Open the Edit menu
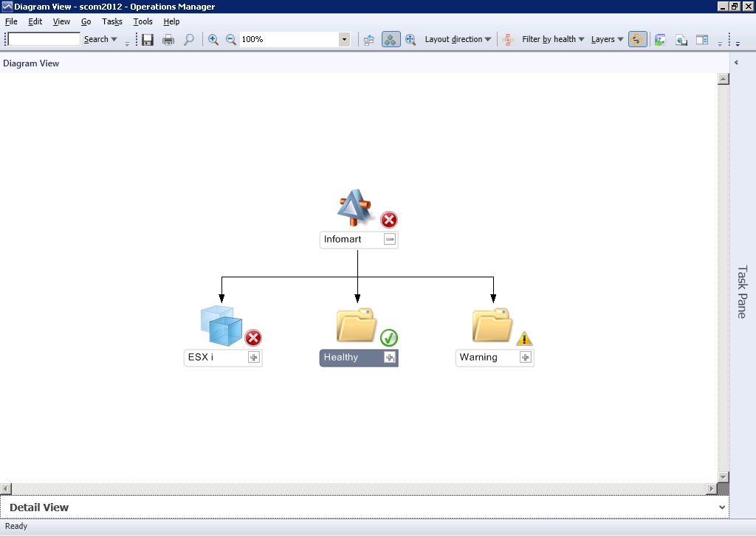The image size is (756, 537). 35,21
